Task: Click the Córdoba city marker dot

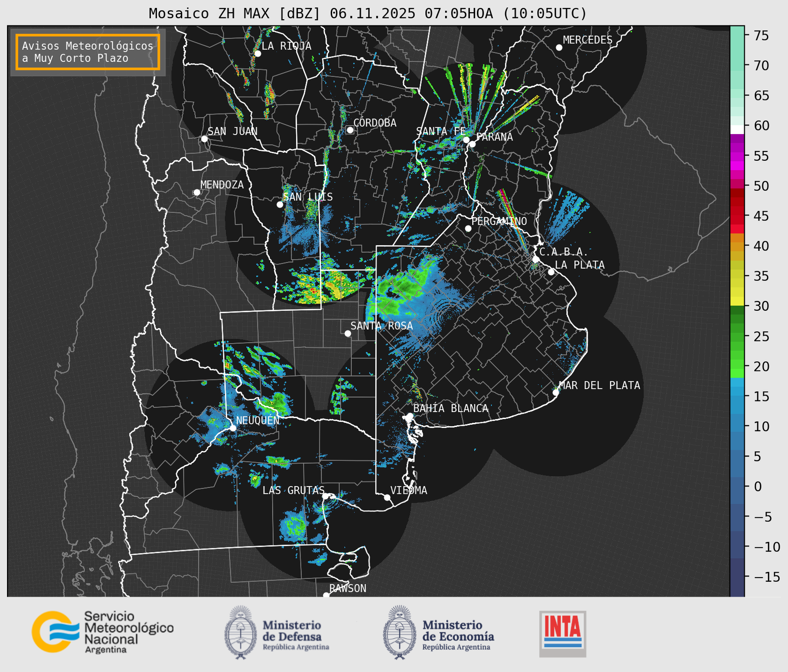Action: coord(350,130)
